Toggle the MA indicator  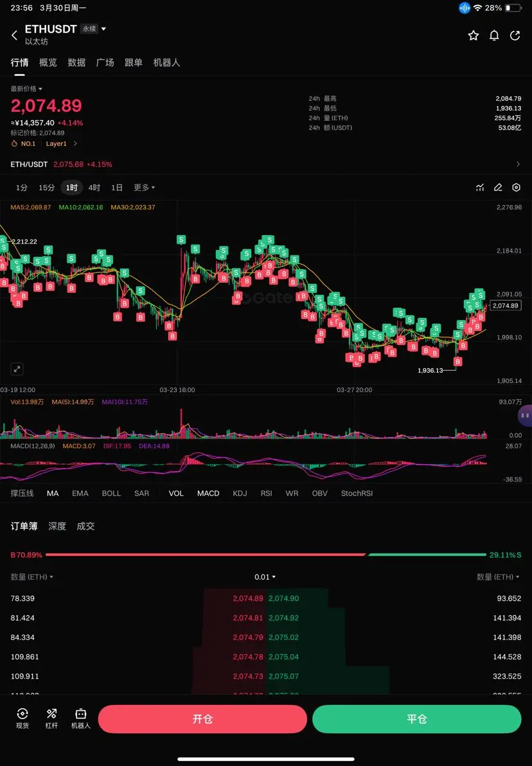tap(53, 494)
